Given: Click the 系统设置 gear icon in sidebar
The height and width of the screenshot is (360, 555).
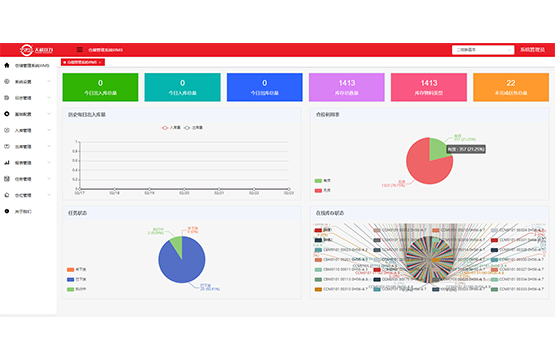Looking at the screenshot, I should 7,81.
